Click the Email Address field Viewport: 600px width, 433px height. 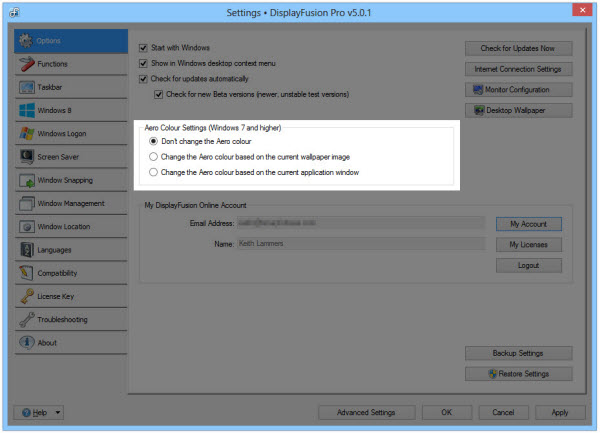361,223
